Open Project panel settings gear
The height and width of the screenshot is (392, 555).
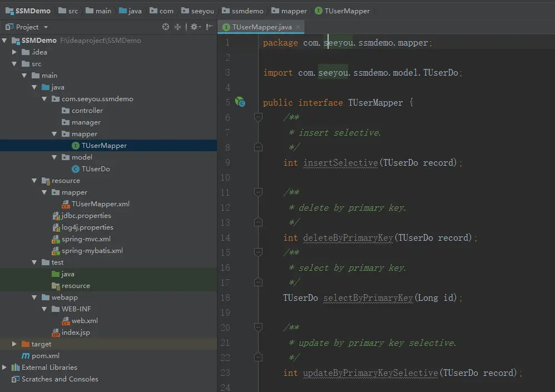click(194, 27)
